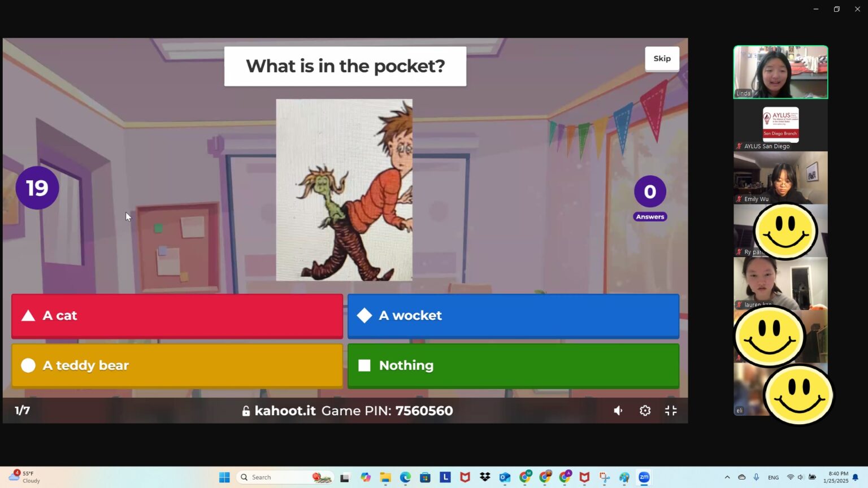Open the system volume tray icon

tap(801, 477)
